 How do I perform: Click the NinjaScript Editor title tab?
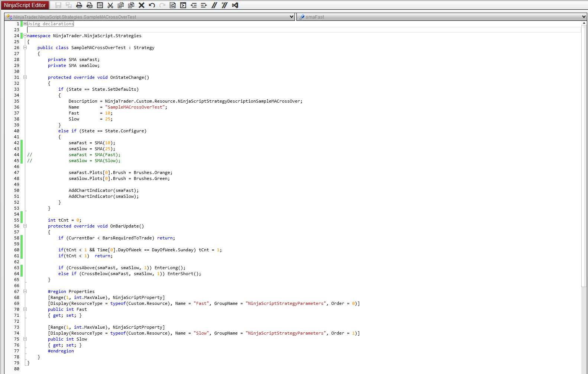tap(25, 5)
